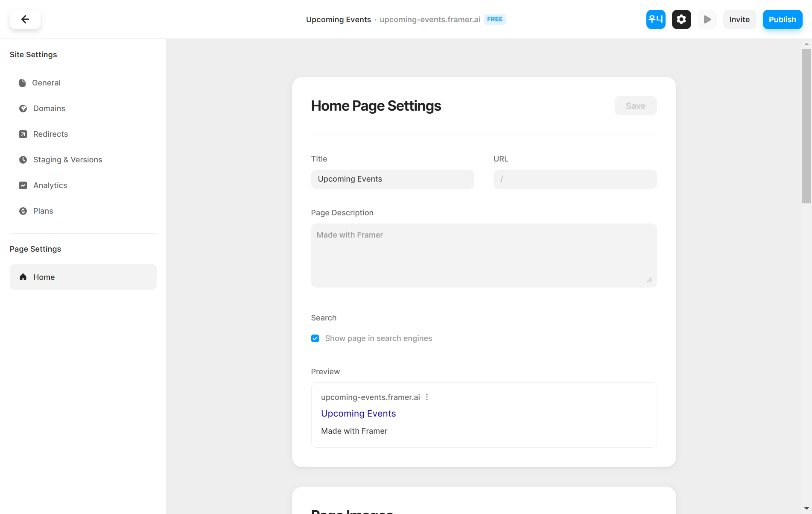Click the Domains globe icon
This screenshot has height=514, width=812.
point(23,109)
